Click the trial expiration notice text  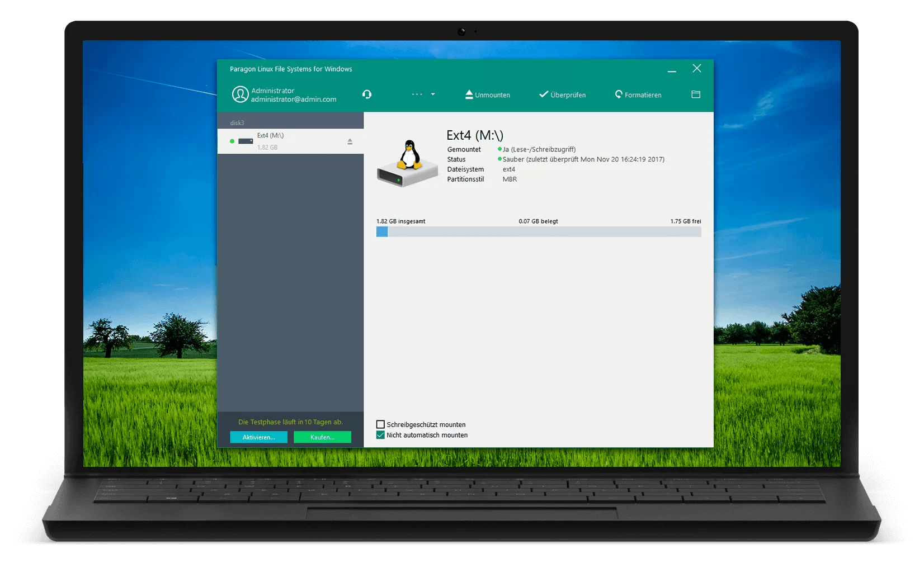click(x=290, y=422)
